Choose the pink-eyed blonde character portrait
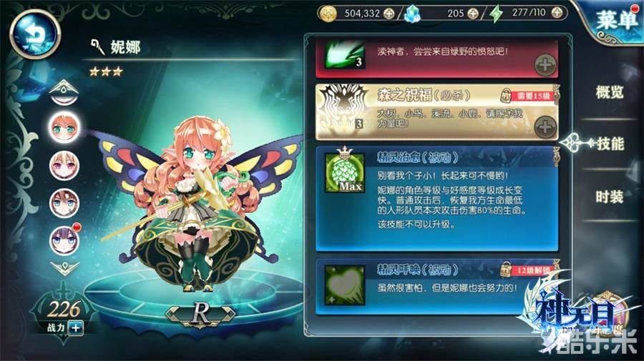Screen dimensions: 644x361 point(64,166)
